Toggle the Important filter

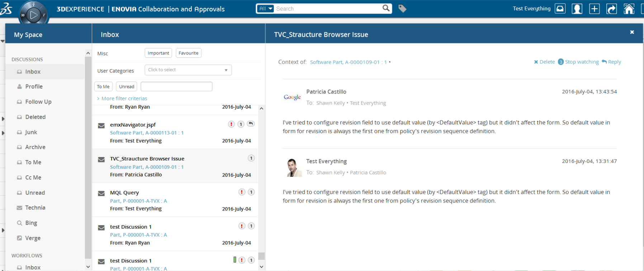click(x=158, y=53)
